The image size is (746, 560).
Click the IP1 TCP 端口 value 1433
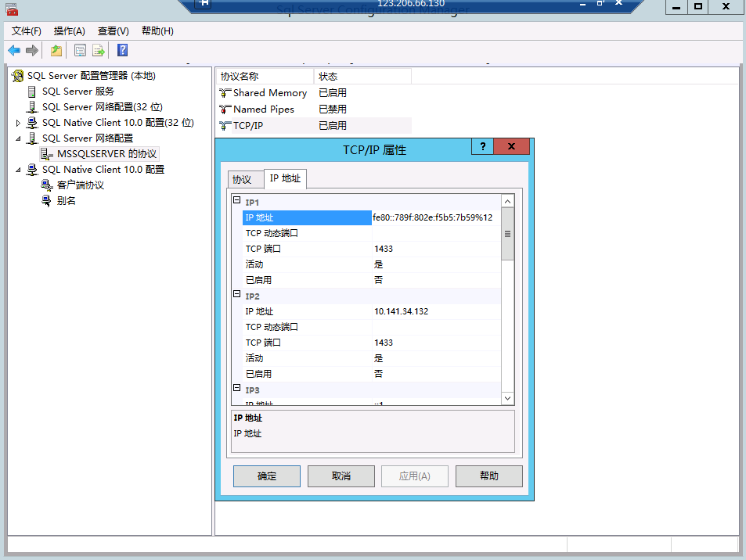[436, 249]
